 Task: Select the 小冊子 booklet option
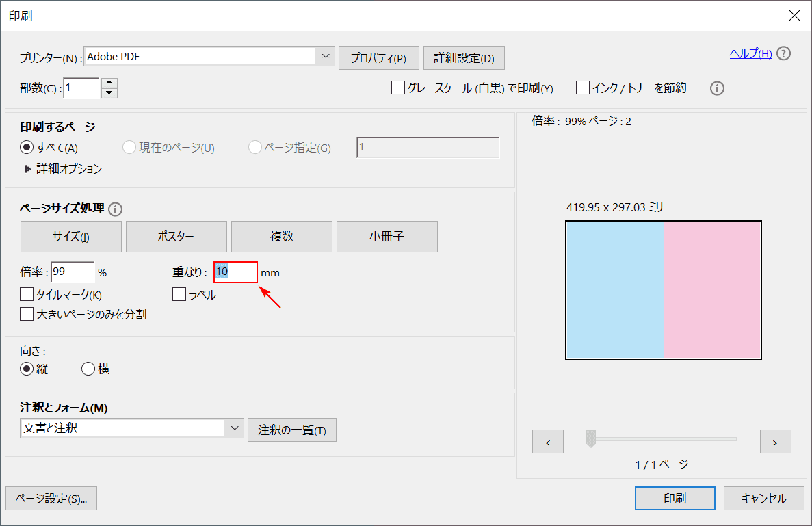pos(387,237)
